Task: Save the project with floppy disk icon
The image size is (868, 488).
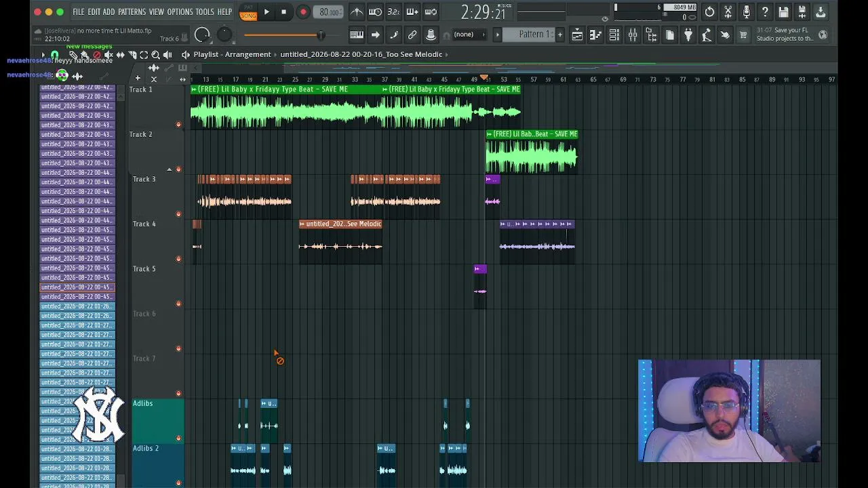Action: [783, 12]
